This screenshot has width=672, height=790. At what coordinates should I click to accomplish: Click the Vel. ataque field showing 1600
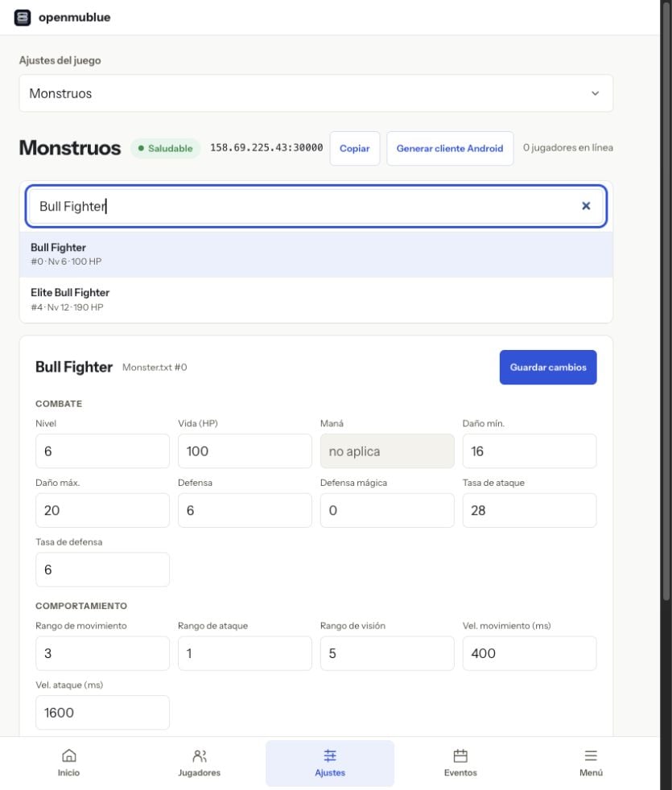[102, 713]
